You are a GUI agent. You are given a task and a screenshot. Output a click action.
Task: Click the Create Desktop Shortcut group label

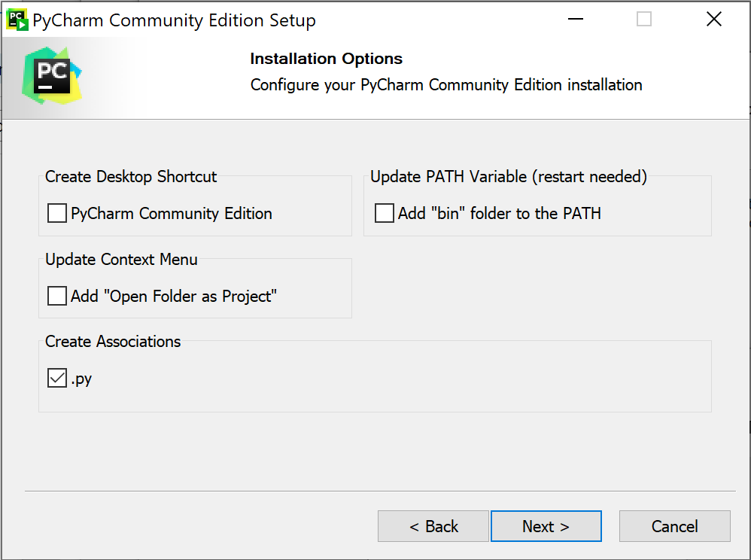point(131,177)
